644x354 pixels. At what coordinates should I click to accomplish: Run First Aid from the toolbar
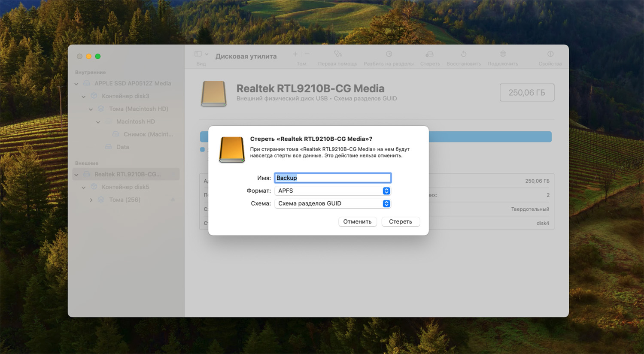(338, 54)
